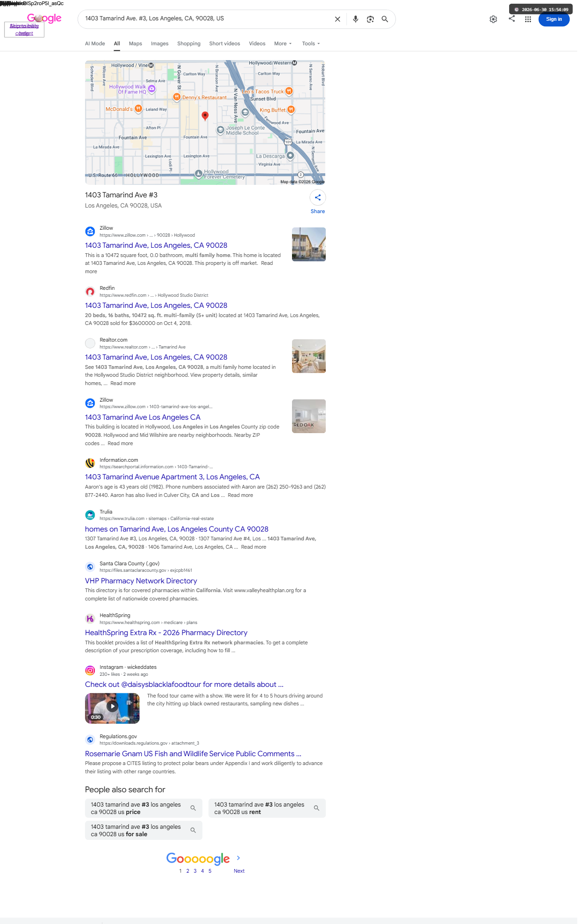Select Hollywood Forever Cemetery map marker
This screenshot has width=584, height=924.
198,174
